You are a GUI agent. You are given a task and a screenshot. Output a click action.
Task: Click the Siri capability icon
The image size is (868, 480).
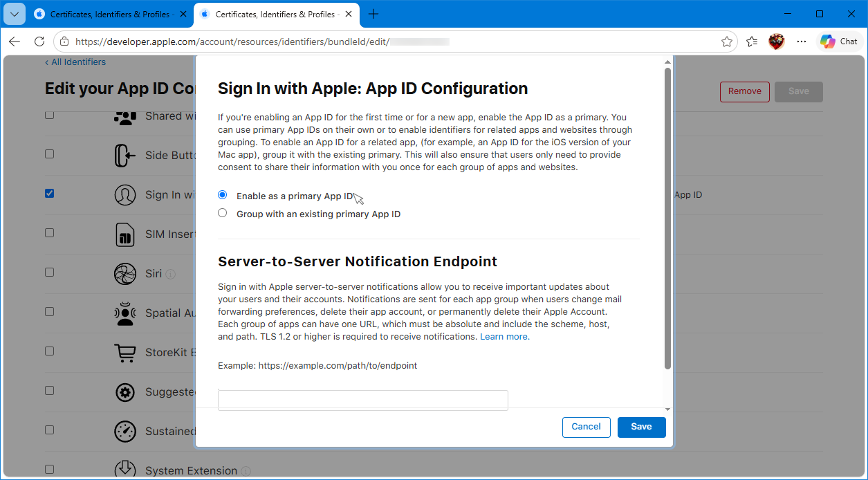[x=124, y=274]
